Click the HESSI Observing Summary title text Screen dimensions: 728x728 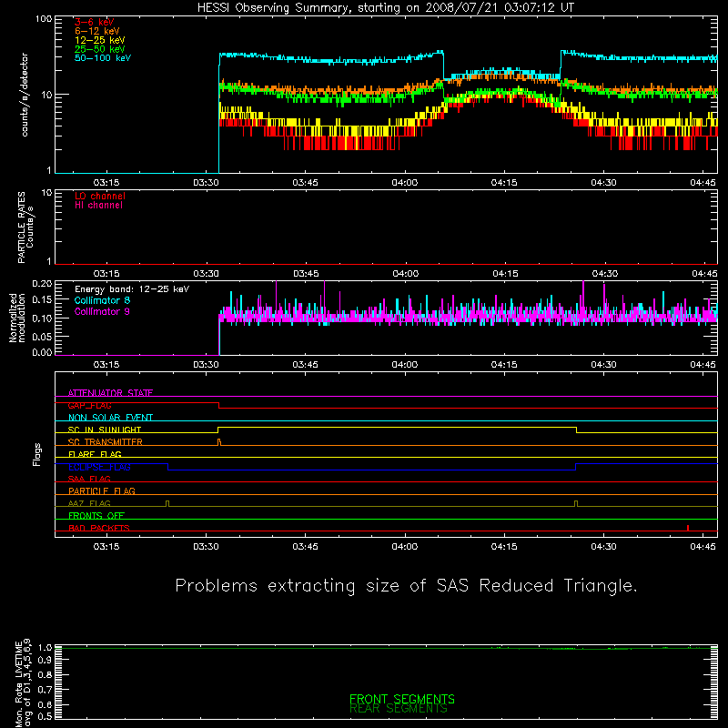click(x=385, y=8)
